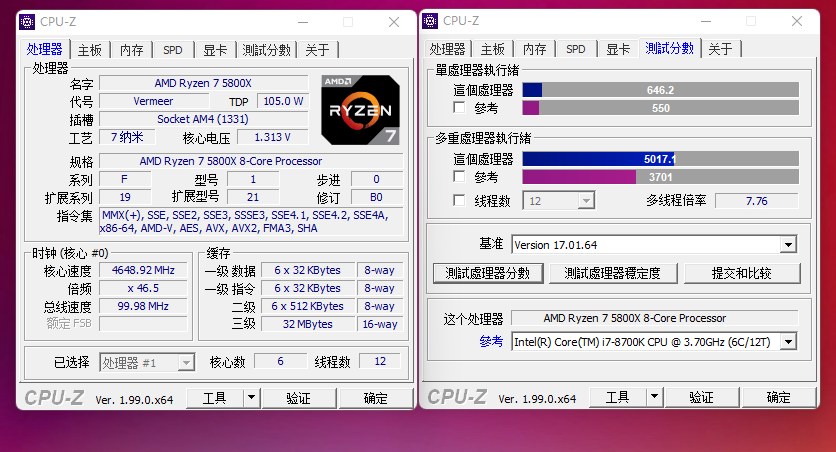Click the single-thread reference bar showing 550
836x452 pixels.
click(661, 108)
